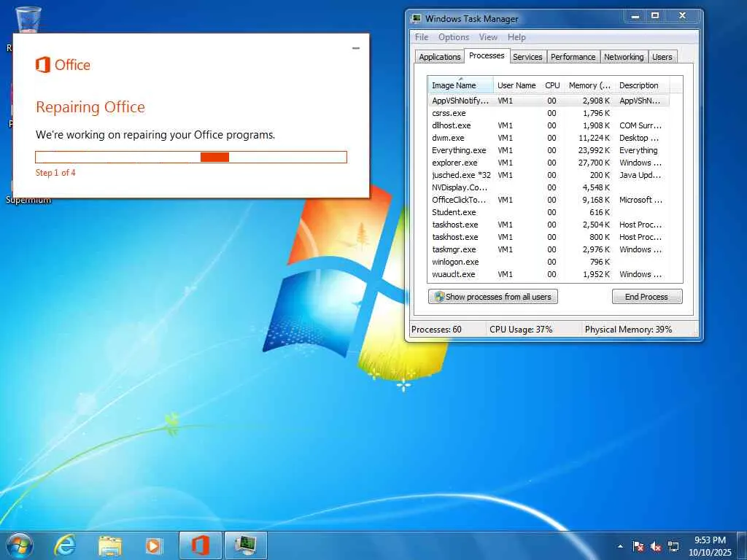Click the End Process button
Image resolution: width=747 pixels, height=560 pixels.
click(x=647, y=297)
